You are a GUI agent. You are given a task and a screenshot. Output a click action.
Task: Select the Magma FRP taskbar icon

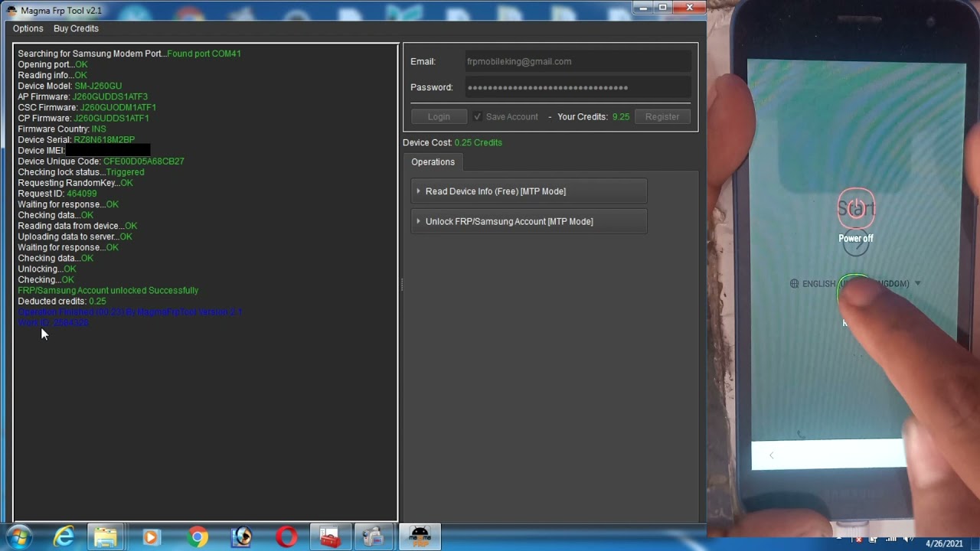coord(420,537)
